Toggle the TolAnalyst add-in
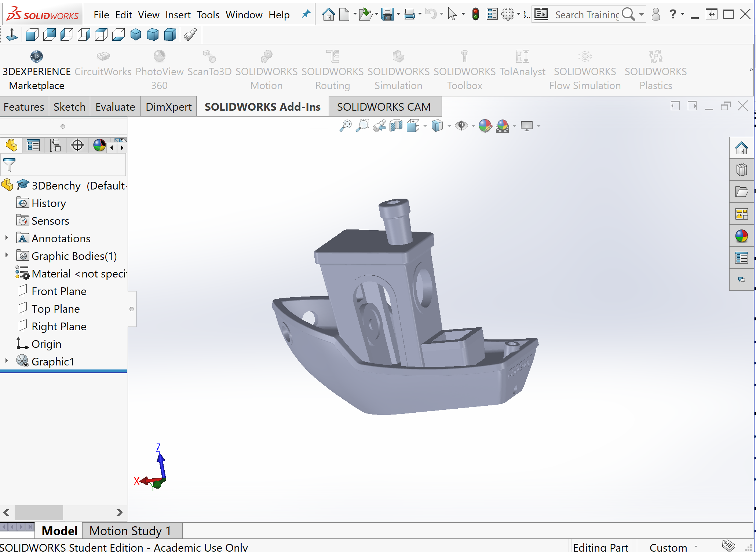The width and height of the screenshot is (756, 552). coord(522,63)
